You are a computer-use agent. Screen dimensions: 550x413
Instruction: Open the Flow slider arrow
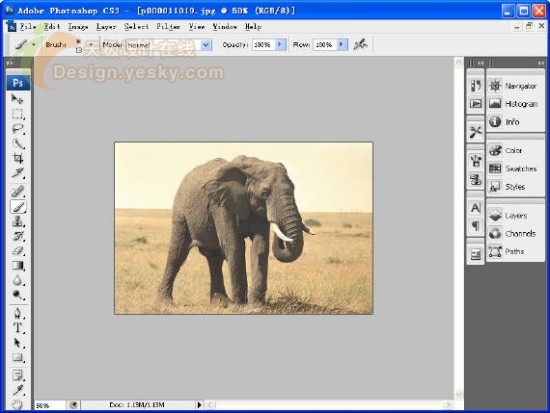coord(342,45)
